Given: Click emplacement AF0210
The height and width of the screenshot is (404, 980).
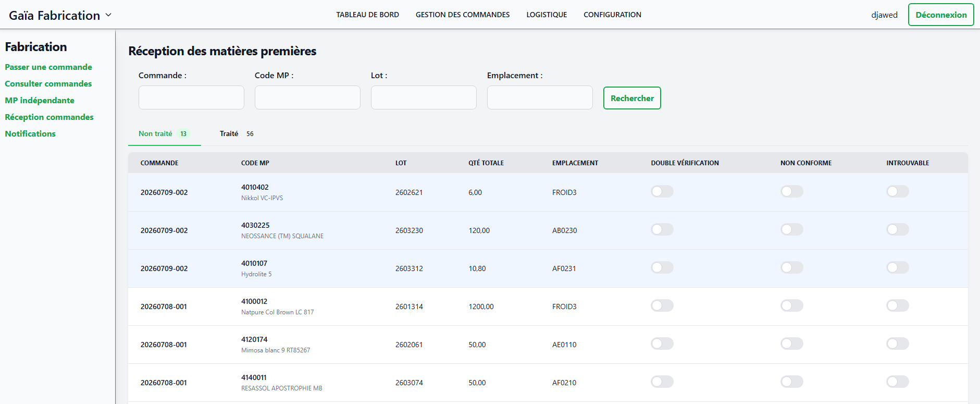Looking at the screenshot, I should point(564,383).
